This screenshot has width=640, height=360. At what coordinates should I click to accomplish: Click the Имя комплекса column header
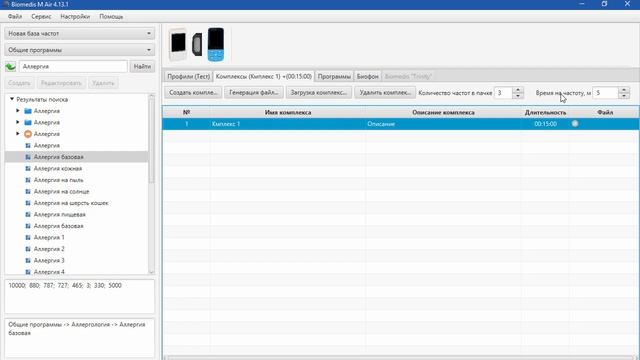pos(288,112)
